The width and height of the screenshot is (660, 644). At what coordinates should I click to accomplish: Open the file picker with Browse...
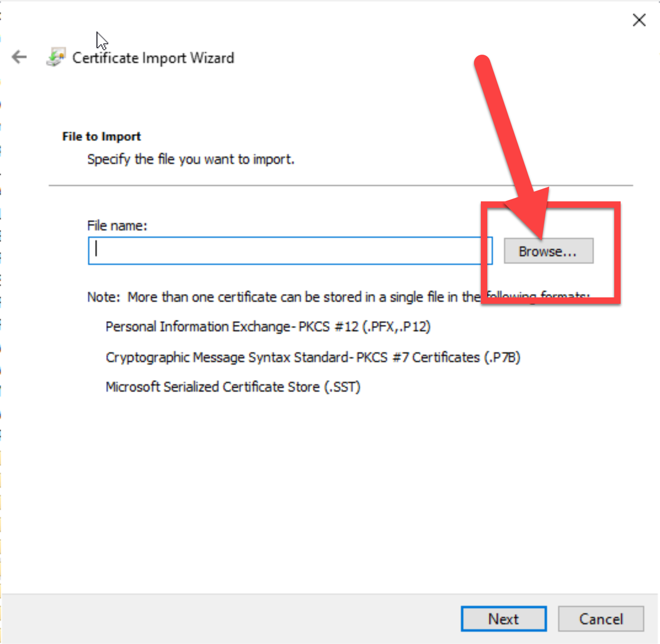[x=548, y=251]
